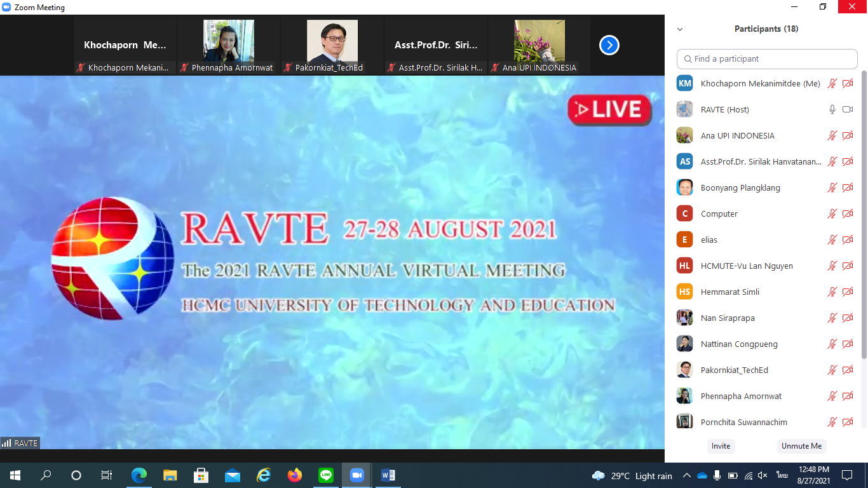Click Phennapha Amornwat's muted mic icon in list
Screen dimensions: 868x488
click(x=832, y=396)
